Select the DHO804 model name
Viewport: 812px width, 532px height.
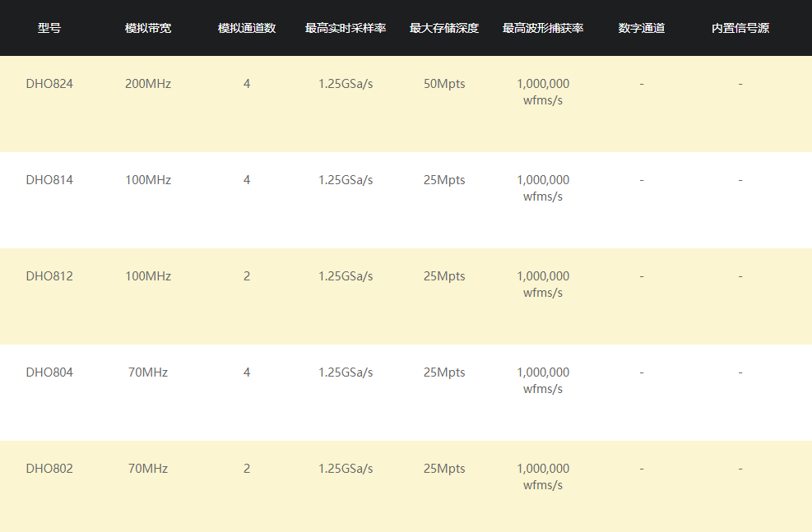pos(49,372)
